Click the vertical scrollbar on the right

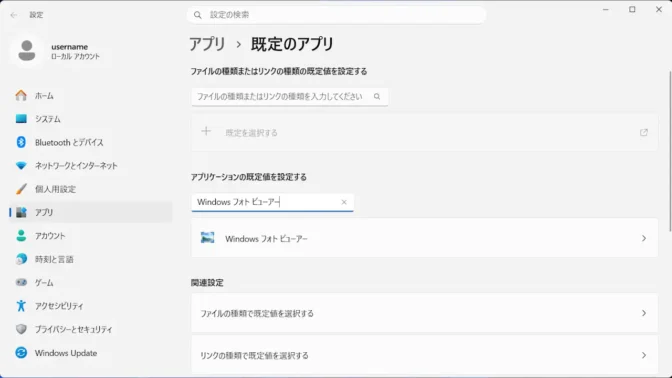point(670,152)
